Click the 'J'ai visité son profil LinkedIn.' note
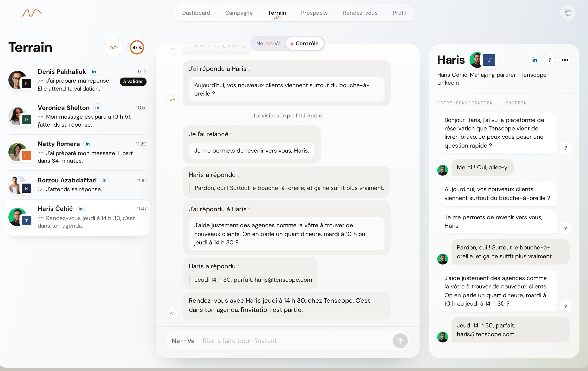Screen dimensions: 588x371 pyautogui.click(x=287, y=116)
